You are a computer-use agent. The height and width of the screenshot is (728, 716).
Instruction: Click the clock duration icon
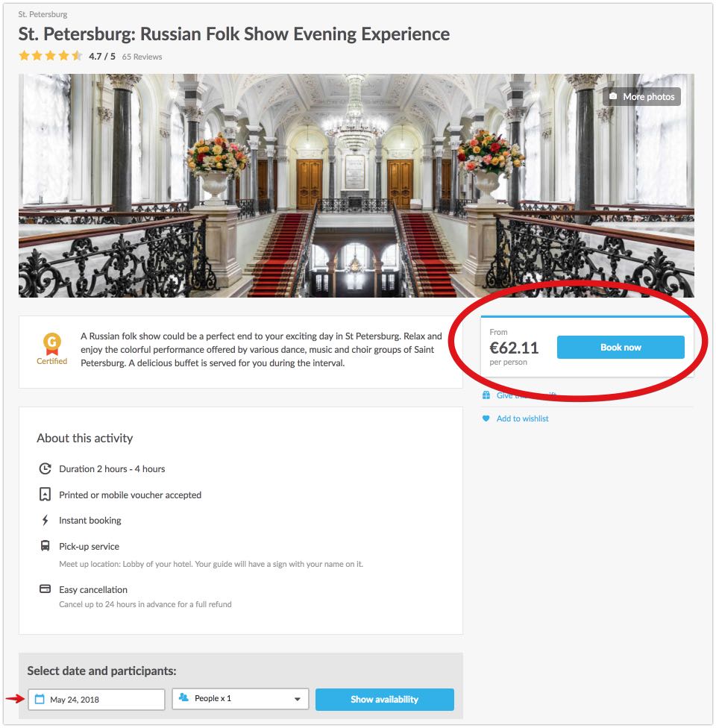coord(45,468)
